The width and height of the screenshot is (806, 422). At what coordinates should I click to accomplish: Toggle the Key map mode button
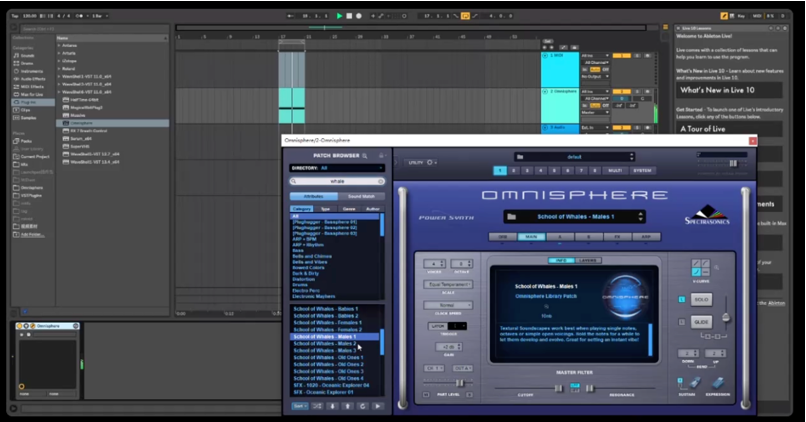point(741,16)
